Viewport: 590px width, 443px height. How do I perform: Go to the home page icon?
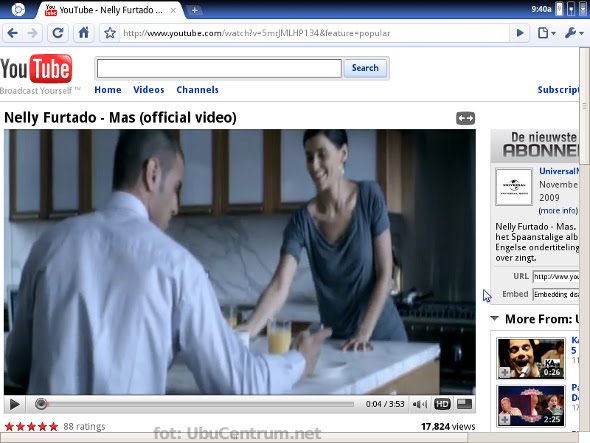pyautogui.click(x=84, y=33)
